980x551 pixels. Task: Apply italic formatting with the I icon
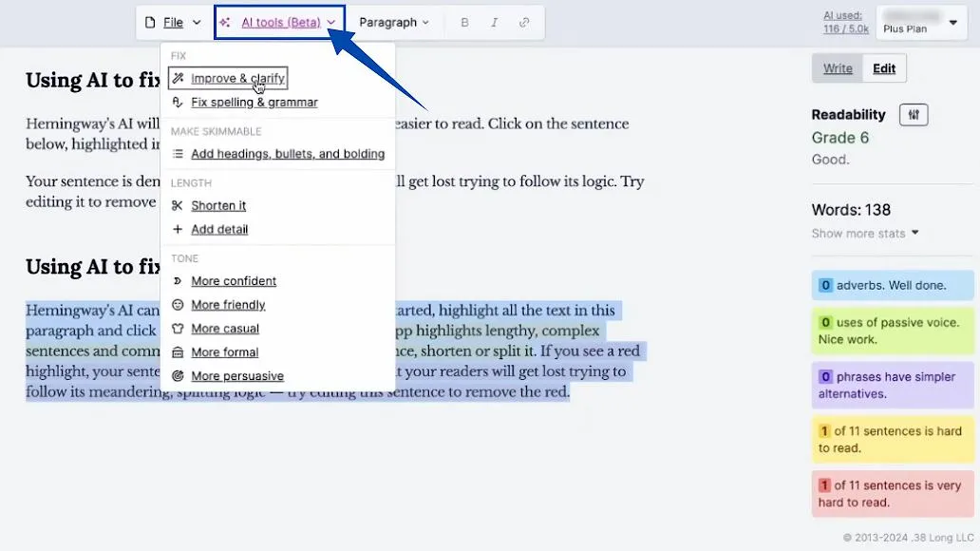[494, 21]
